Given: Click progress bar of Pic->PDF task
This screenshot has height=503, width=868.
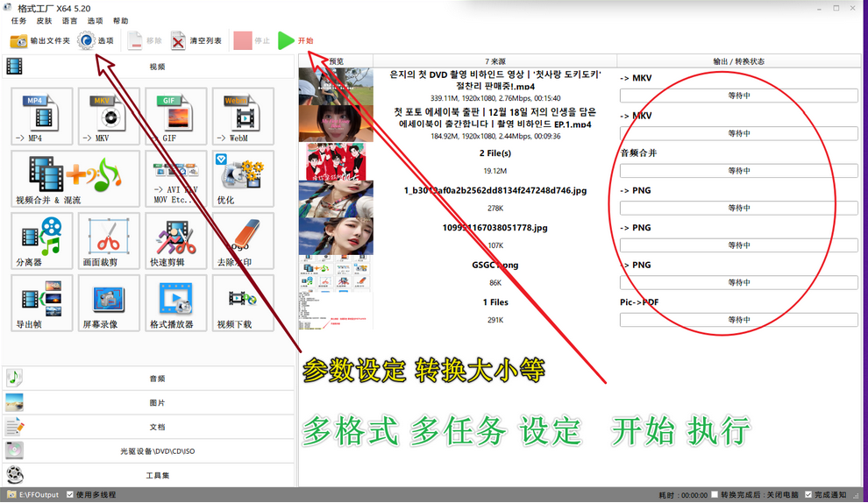Looking at the screenshot, I should point(738,320).
